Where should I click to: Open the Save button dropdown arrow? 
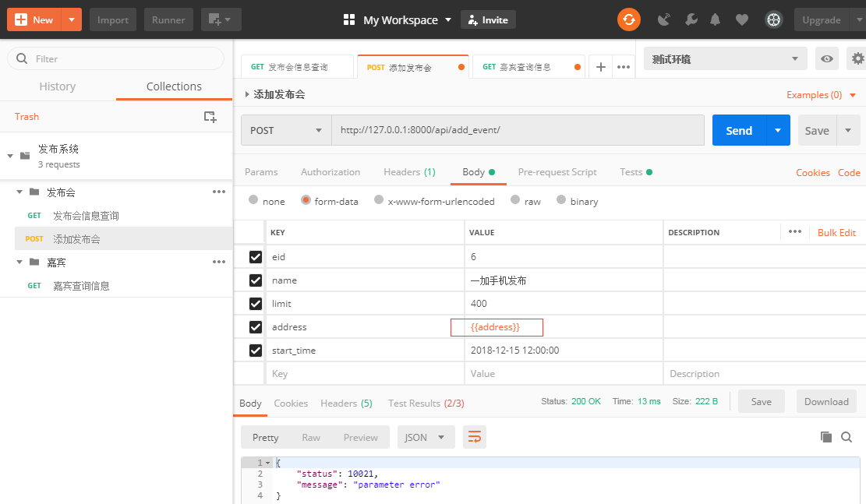tap(848, 130)
